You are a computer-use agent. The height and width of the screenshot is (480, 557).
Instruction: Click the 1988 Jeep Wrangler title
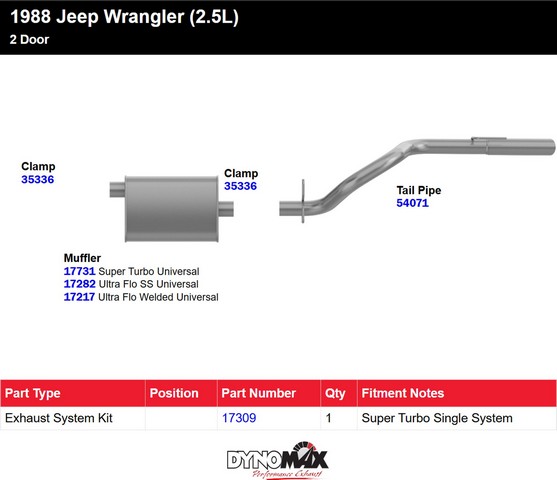click(125, 17)
